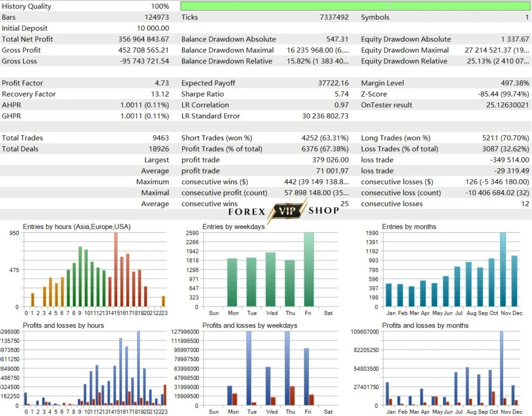The image size is (532, 416).
Task: Select average profit trade value 71 001.97
Action: (x=332, y=171)
